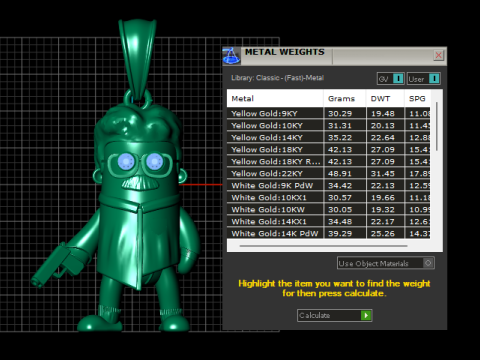Select the Yellow Gold:18KY R... row
480x360 pixels.
tap(328, 161)
